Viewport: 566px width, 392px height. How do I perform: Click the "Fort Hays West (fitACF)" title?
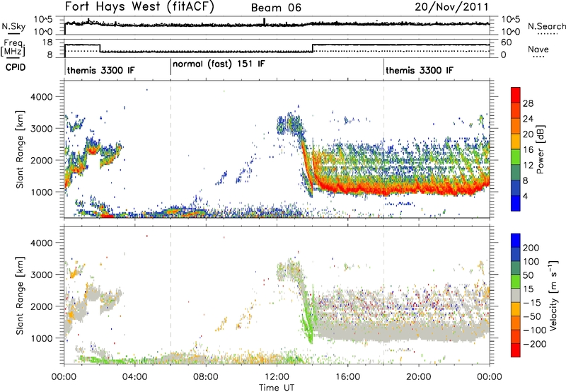[139, 7]
